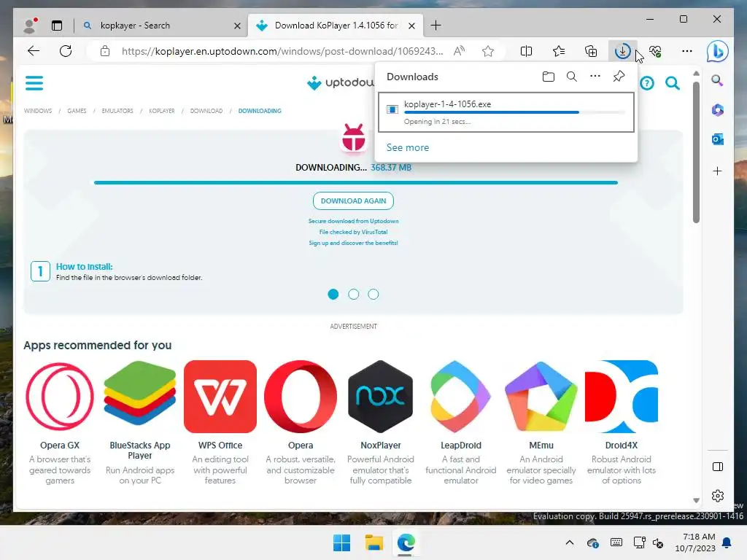
Task: Open the Collections icon
Action: click(591, 51)
